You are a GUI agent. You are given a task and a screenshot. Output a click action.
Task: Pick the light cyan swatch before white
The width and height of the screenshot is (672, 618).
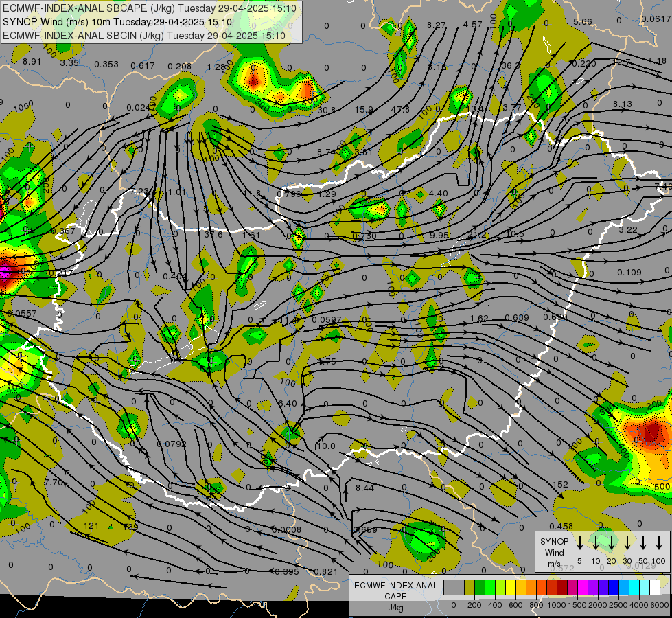[x=644, y=587]
